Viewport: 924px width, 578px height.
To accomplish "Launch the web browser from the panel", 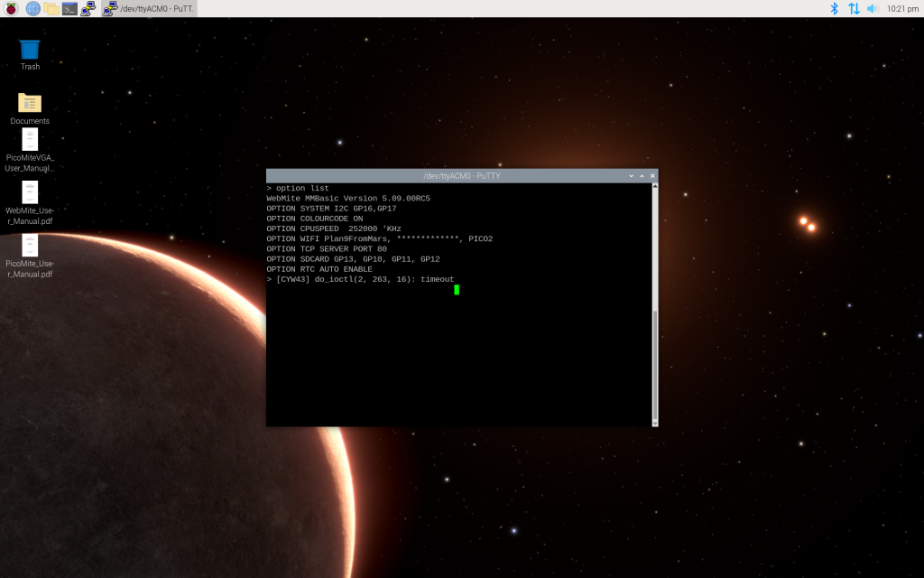I will 32,8.
